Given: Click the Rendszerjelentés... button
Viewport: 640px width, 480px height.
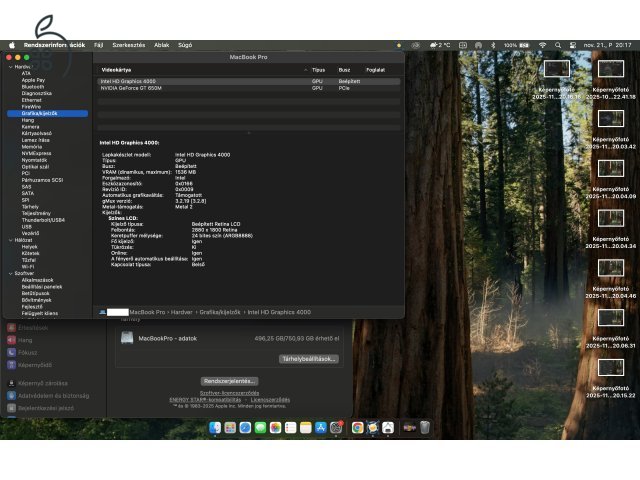Looking at the screenshot, I should coord(229,381).
